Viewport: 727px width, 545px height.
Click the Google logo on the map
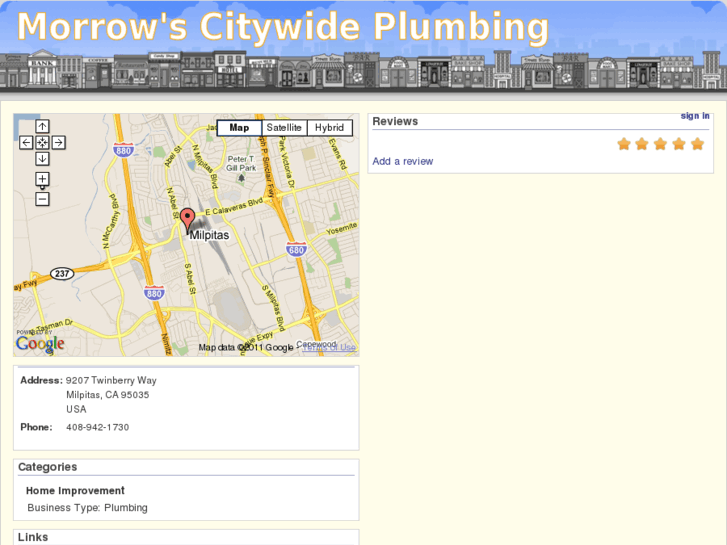pos(40,344)
